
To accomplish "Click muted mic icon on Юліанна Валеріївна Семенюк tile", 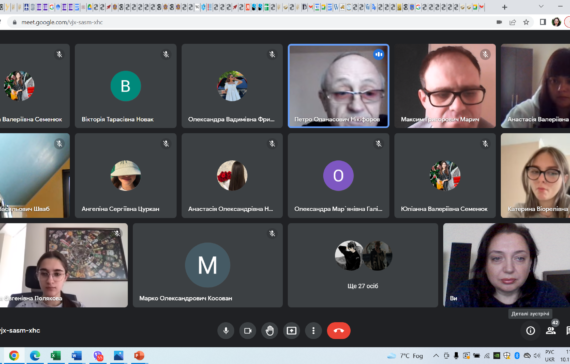I will pyautogui.click(x=485, y=144).
